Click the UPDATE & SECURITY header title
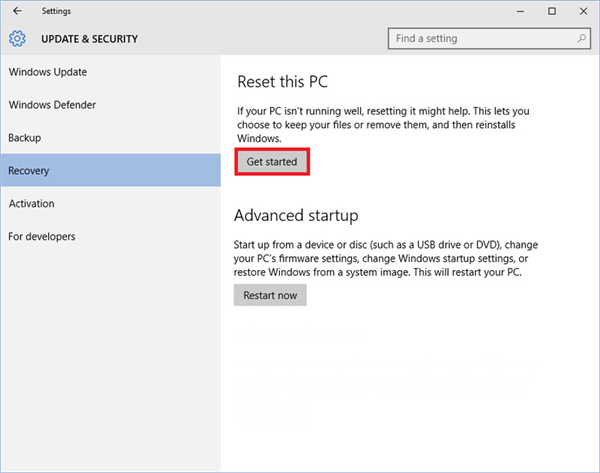 coord(89,40)
